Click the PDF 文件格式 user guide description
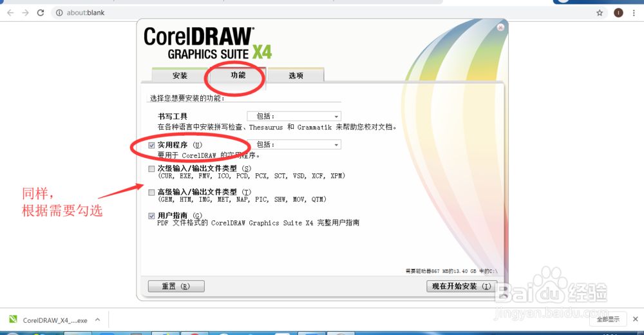The width and height of the screenshot is (644, 335). [258, 223]
